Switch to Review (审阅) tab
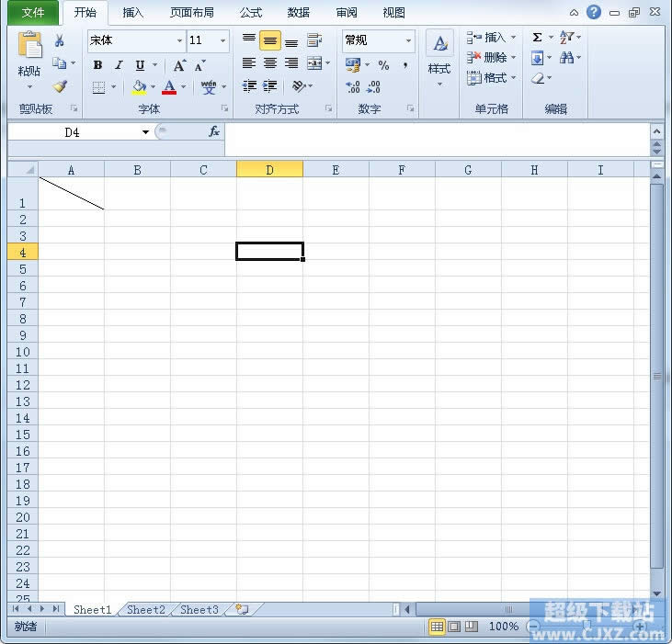This screenshot has width=672, height=644. point(347,13)
